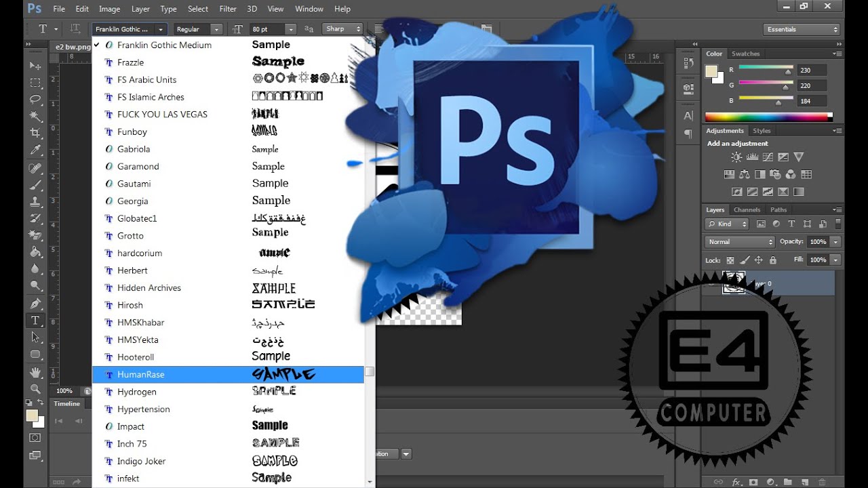Open the Opacity slider dropdown arrow
868x488 pixels.
(x=835, y=242)
